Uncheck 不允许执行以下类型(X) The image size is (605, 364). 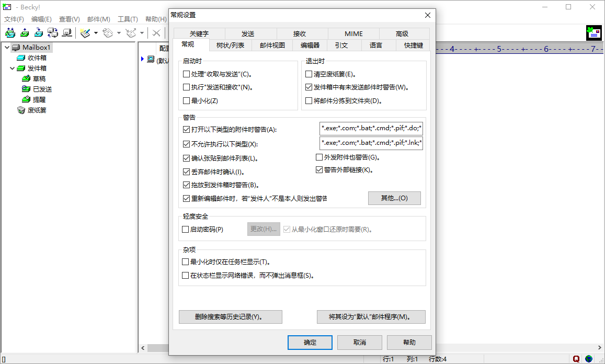click(x=186, y=144)
